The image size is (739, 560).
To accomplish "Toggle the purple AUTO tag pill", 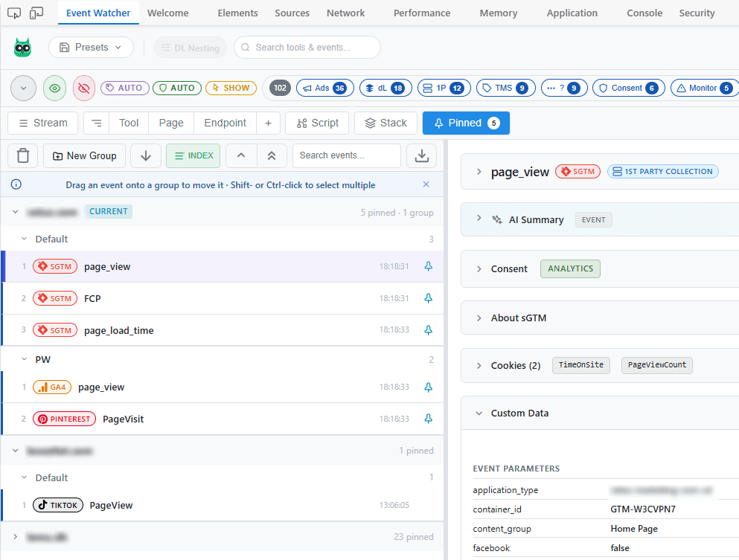I will point(124,88).
